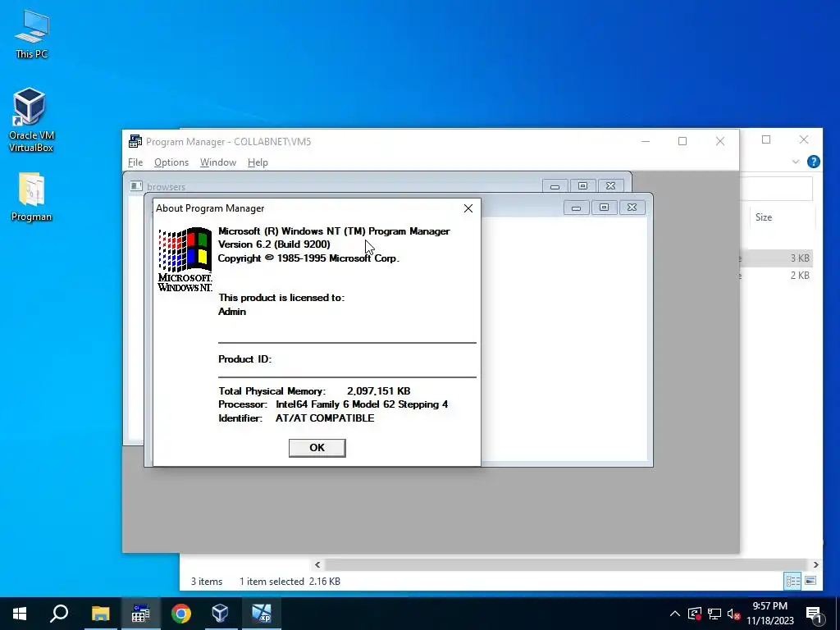This screenshot has height=630, width=840.
Task: Switch Explorer to details view
Action: (x=792, y=581)
